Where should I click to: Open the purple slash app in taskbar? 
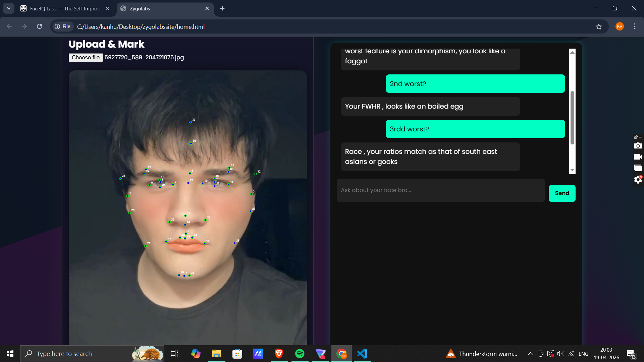point(258,354)
